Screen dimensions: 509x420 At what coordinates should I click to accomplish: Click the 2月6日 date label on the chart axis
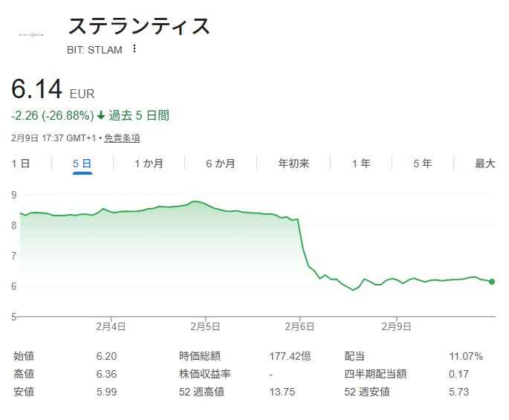click(x=300, y=326)
